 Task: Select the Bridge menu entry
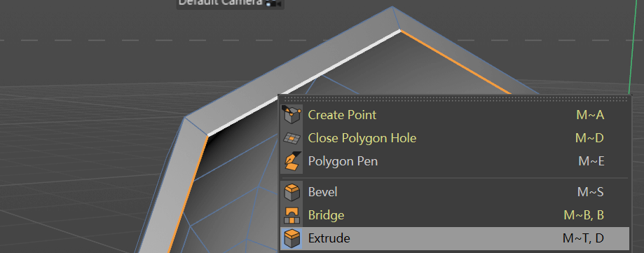pos(455,214)
